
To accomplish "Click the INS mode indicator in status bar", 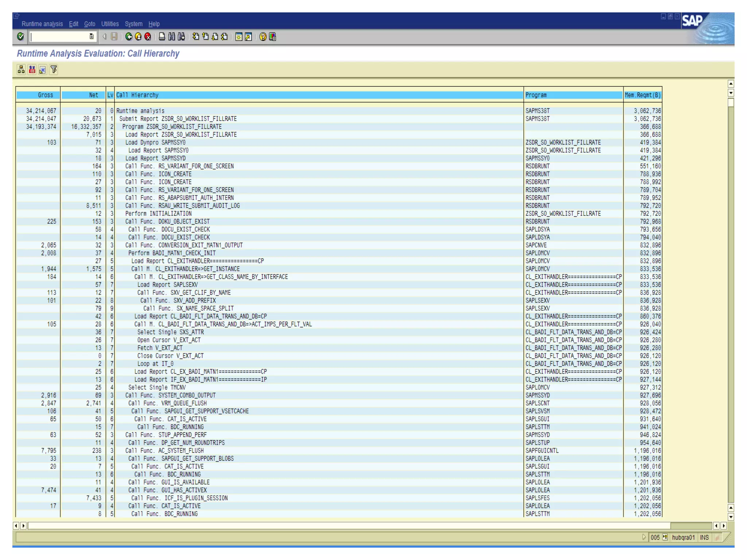I will pyautogui.click(x=704, y=537).
